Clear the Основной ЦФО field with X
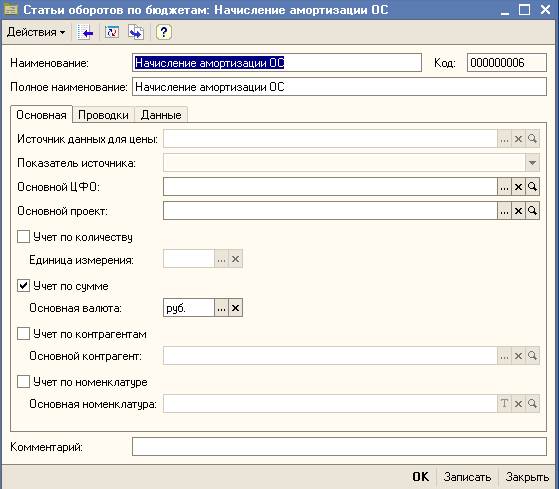The image size is (559, 489). pos(518,187)
